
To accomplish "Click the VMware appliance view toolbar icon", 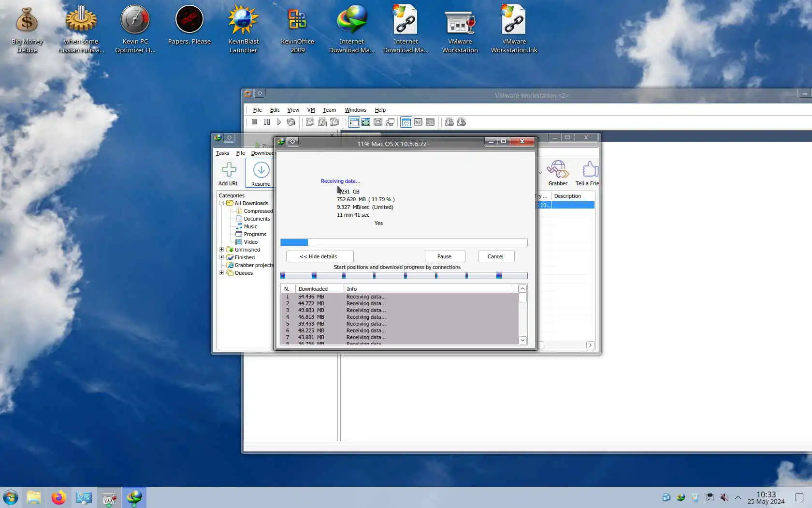I will [x=418, y=122].
